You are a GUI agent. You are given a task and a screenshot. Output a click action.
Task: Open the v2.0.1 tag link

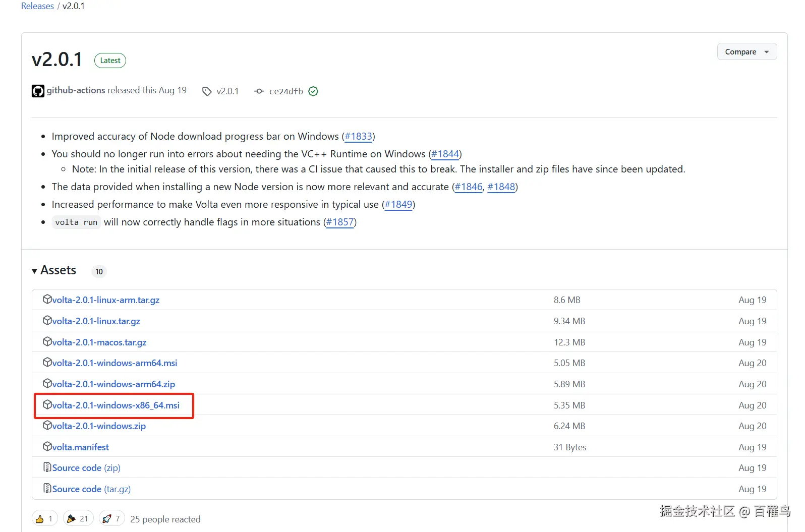(x=227, y=91)
